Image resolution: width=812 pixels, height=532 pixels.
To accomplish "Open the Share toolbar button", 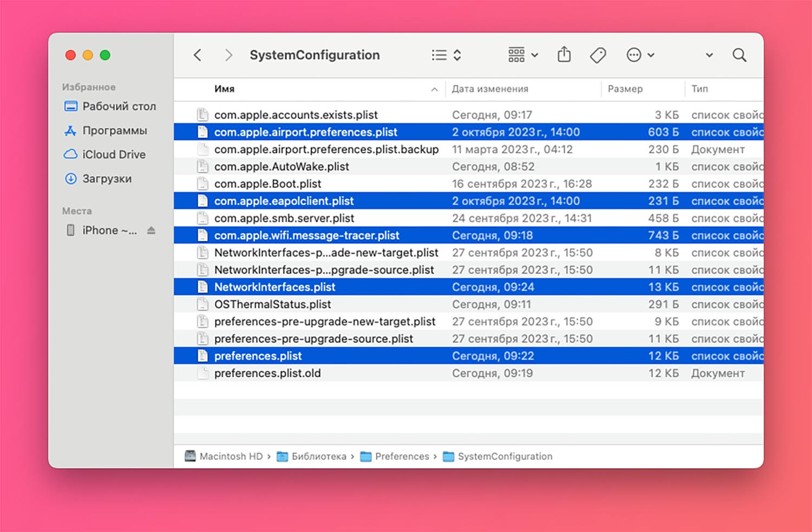I will click(564, 55).
